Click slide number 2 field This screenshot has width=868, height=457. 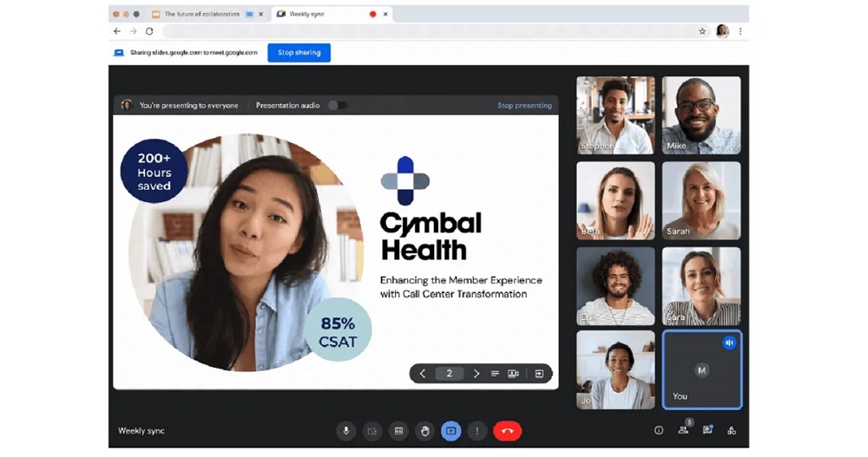pyautogui.click(x=449, y=374)
